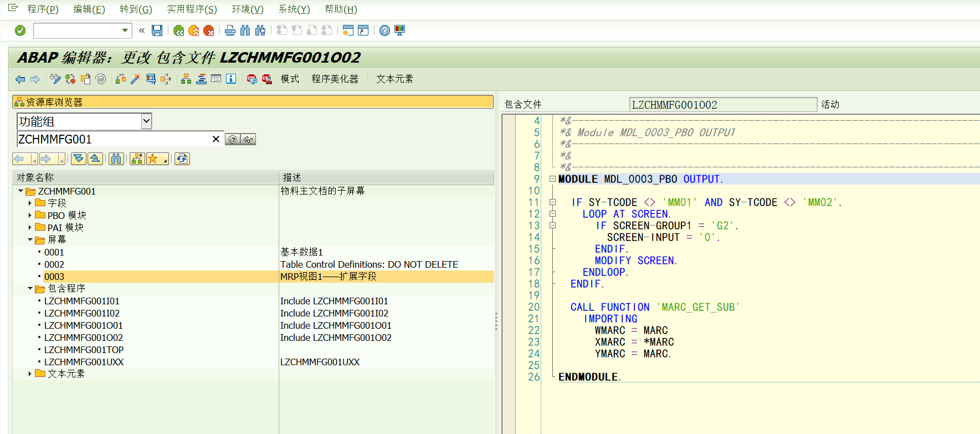
Task: Clear the ZCHMMFG001 field with X
Action: tap(216, 139)
